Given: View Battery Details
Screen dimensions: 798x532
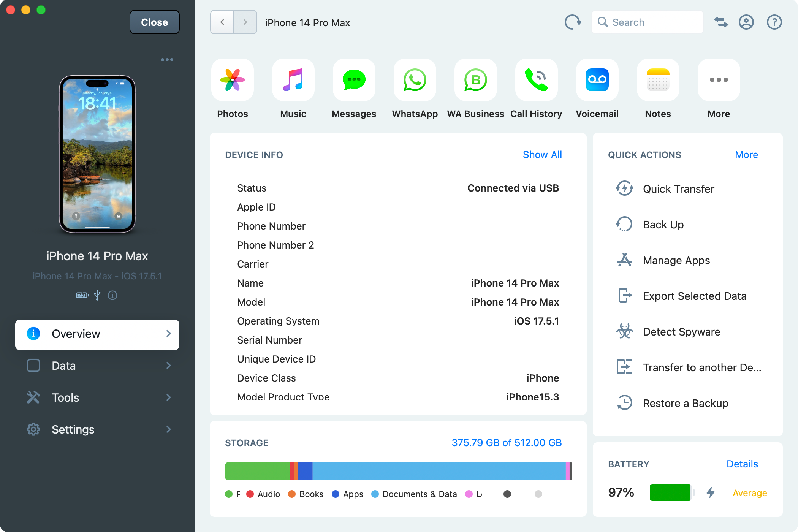Looking at the screenshot, I should point(742,464).
